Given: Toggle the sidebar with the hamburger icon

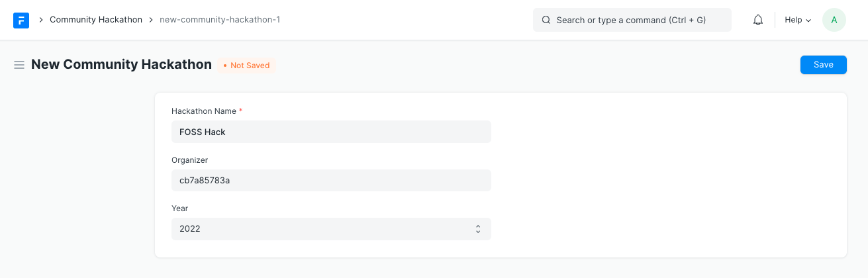Looking at the screenshot, I should click(x=19, y=65).
